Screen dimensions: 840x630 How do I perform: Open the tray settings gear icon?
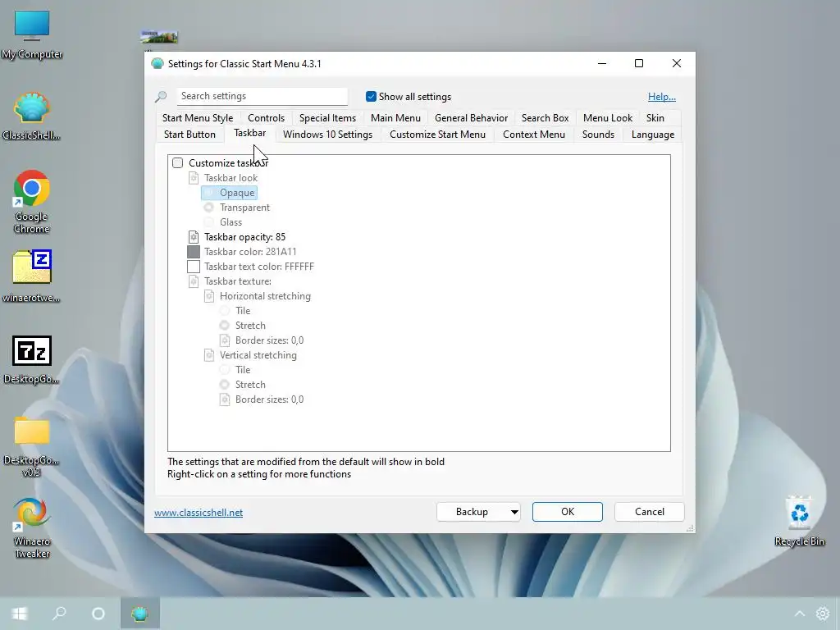[x=823, y=614]
